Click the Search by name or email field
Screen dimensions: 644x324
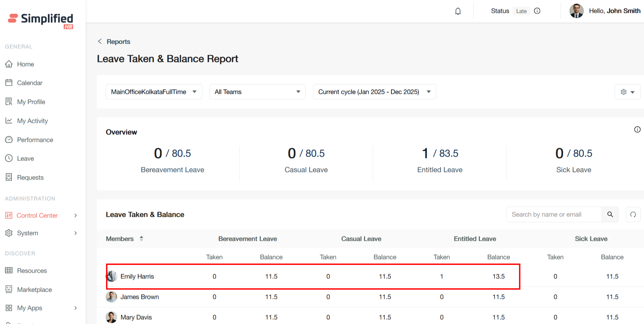point(553,214)
